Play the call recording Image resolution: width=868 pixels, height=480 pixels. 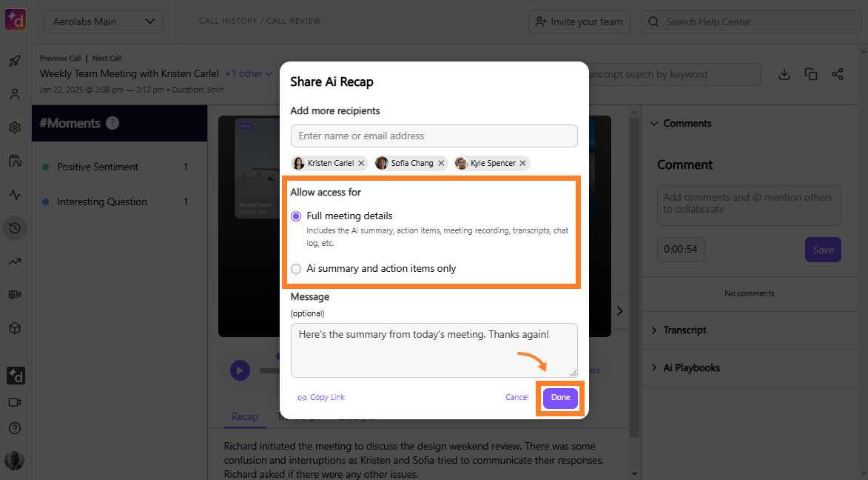point(240,370)
